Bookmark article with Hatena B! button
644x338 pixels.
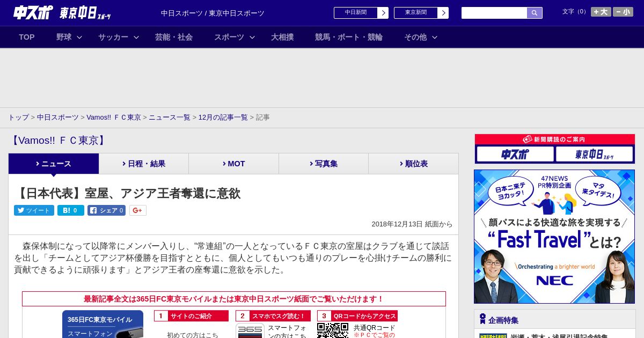point(71,210)
